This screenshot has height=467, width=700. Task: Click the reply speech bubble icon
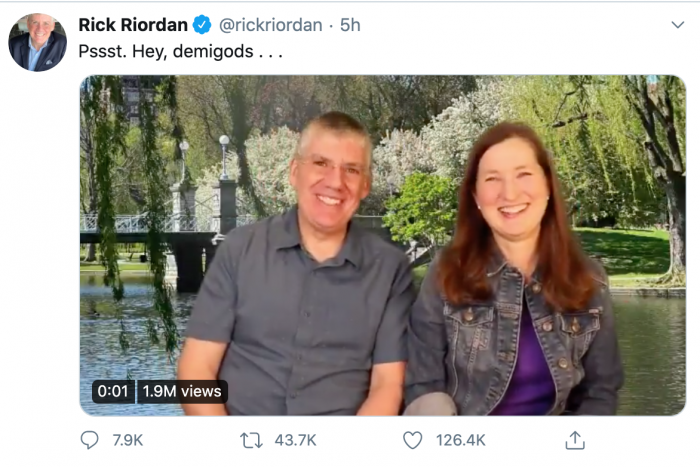pos(90,440)
